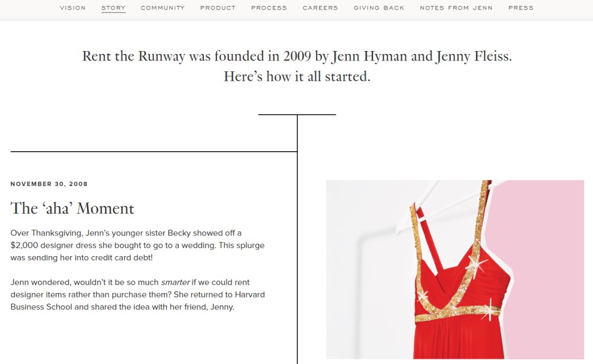Visit the Press page
This screenshot has width=593, height=364.
[x=521, y=8]
